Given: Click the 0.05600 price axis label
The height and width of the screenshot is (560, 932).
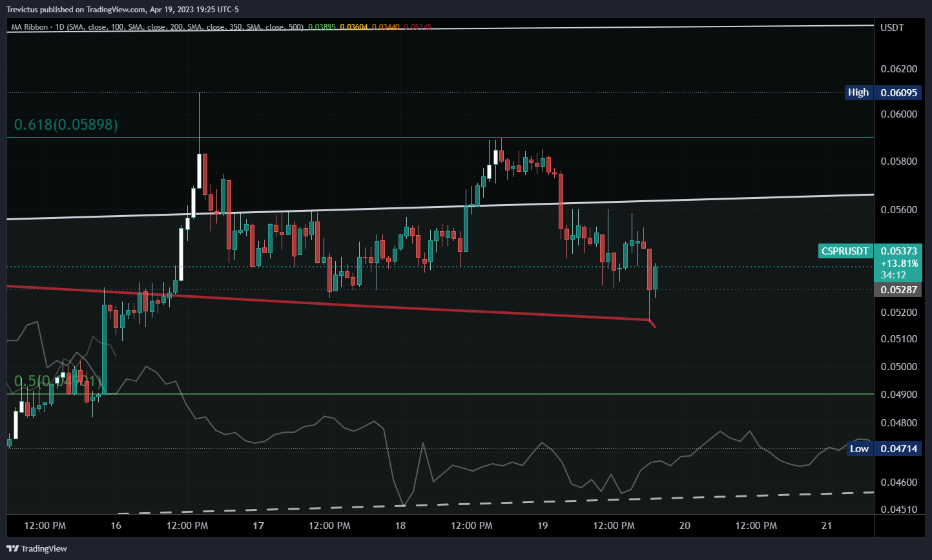Looking at the screenshot, I should [899, 210].
